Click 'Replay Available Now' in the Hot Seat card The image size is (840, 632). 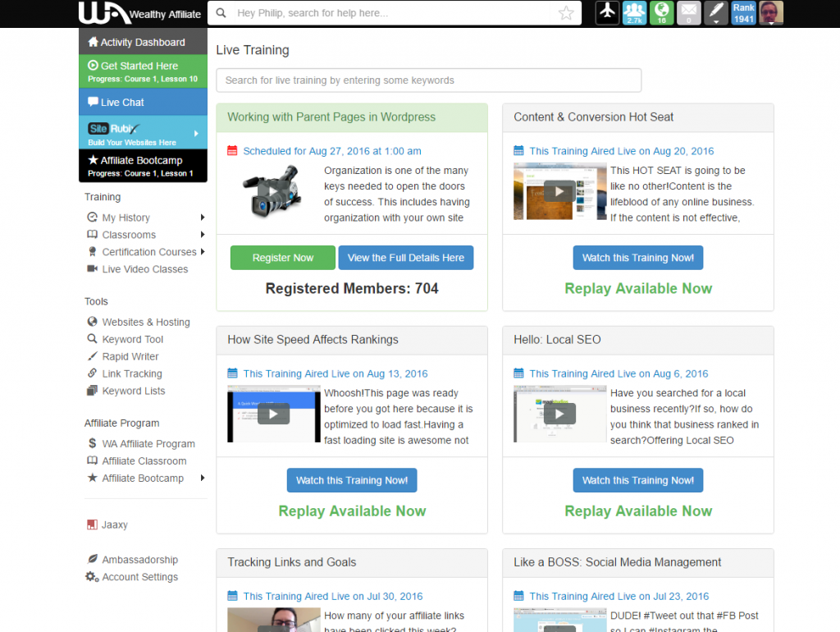click(x=638, y=288)
